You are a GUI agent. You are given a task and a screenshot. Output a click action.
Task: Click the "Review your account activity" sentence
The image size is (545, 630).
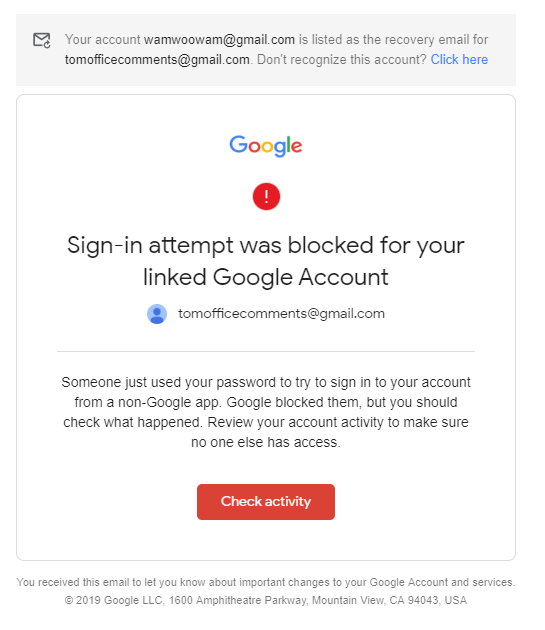pyautogui.click(x=338, y=422)
